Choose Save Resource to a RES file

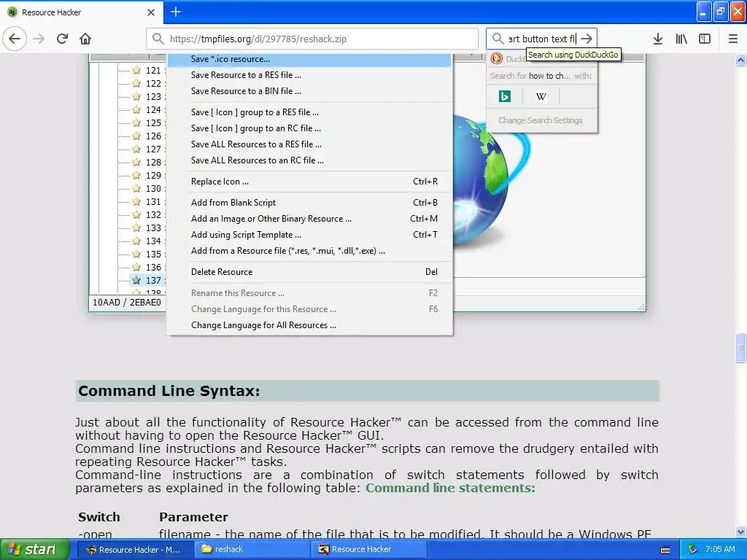(309, 75)
